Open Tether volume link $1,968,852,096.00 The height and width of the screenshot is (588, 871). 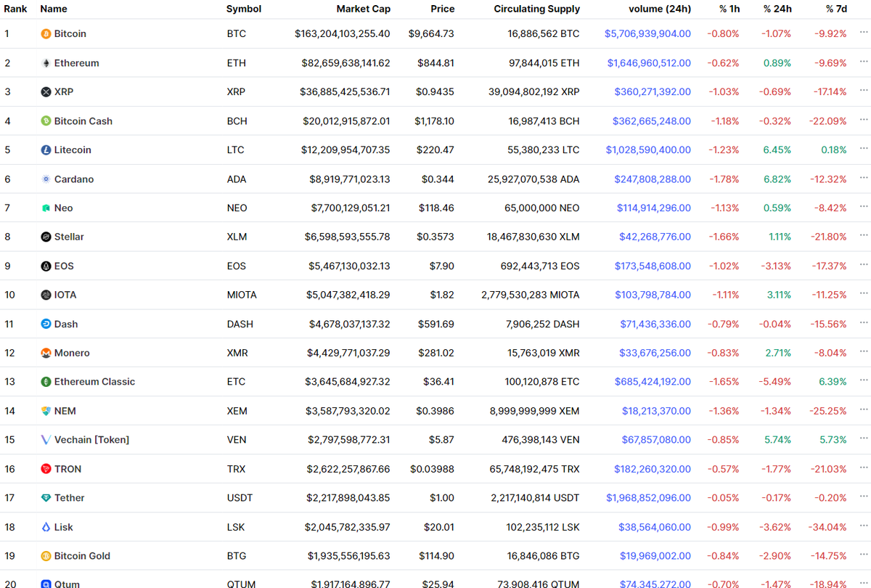(648, 498)
